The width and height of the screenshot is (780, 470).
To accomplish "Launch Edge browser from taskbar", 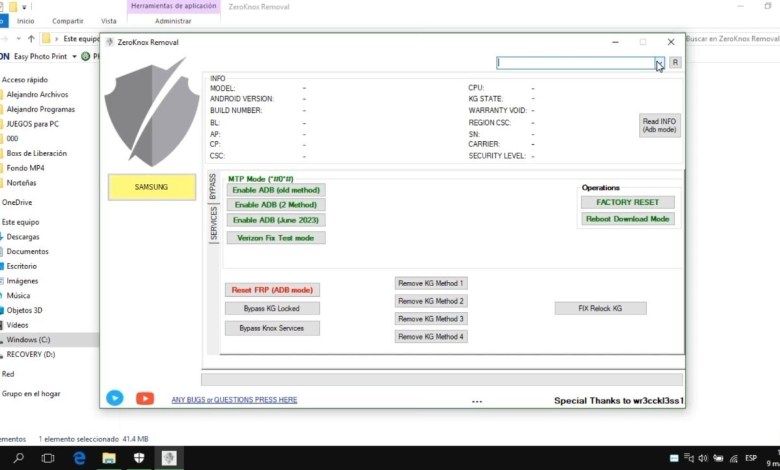I will click(x=79, y=458).
